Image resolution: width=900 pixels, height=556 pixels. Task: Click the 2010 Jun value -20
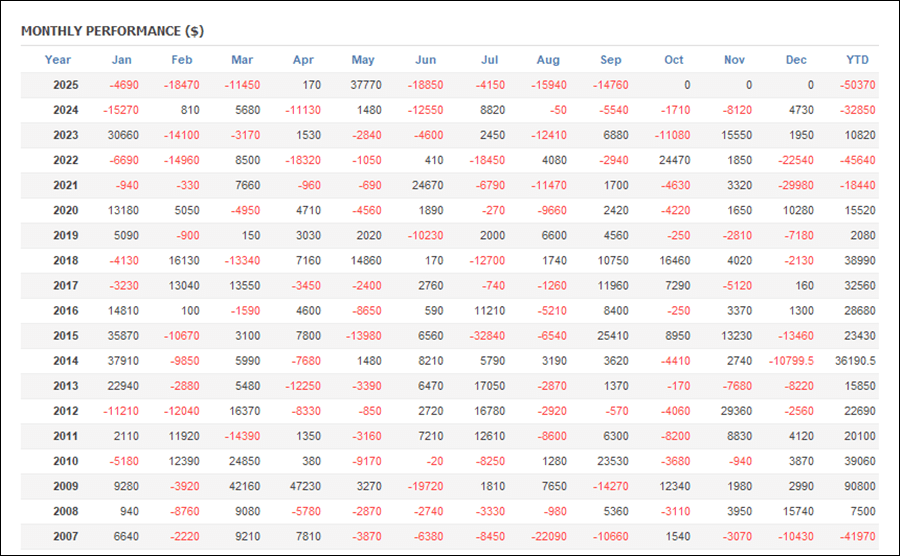[435, 461]
